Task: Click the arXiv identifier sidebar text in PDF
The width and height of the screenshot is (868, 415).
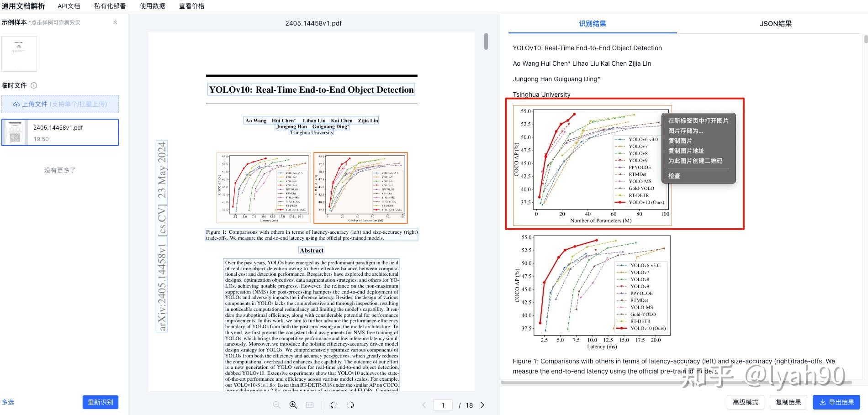Action: (x=162, y=236)
